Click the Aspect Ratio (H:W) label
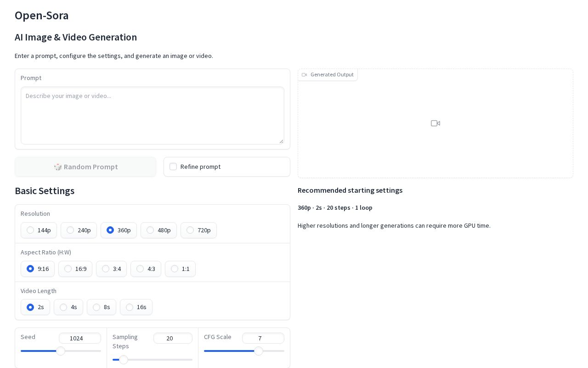The image size is (588, 368). pos(46,252)
